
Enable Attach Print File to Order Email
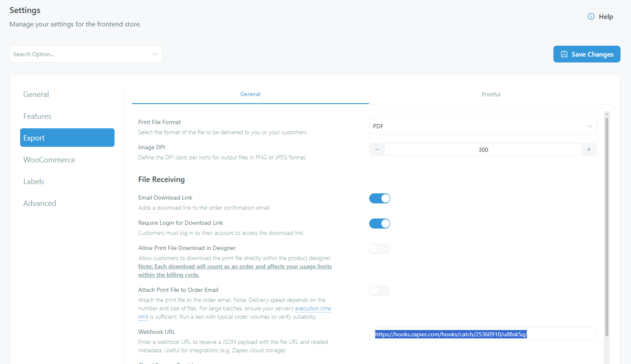380,291
